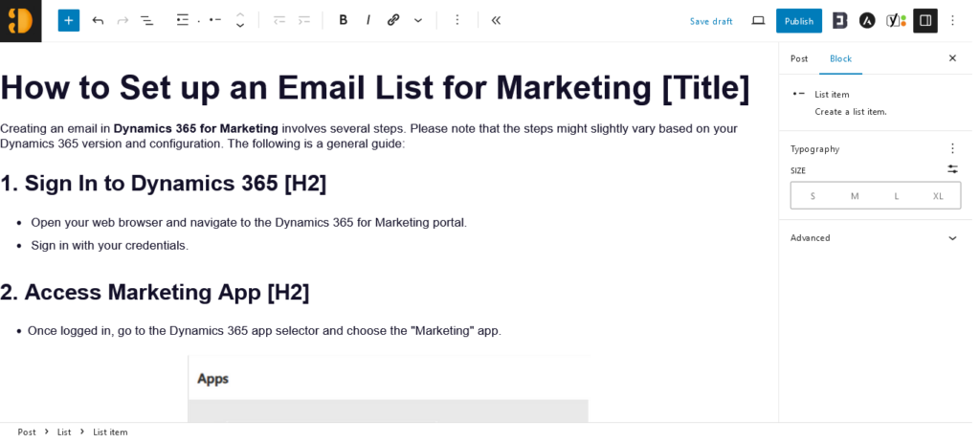Click the '2. Access Marketing App' heading
The height and width of the screenshot is (443, 980).
coord(154,293)
